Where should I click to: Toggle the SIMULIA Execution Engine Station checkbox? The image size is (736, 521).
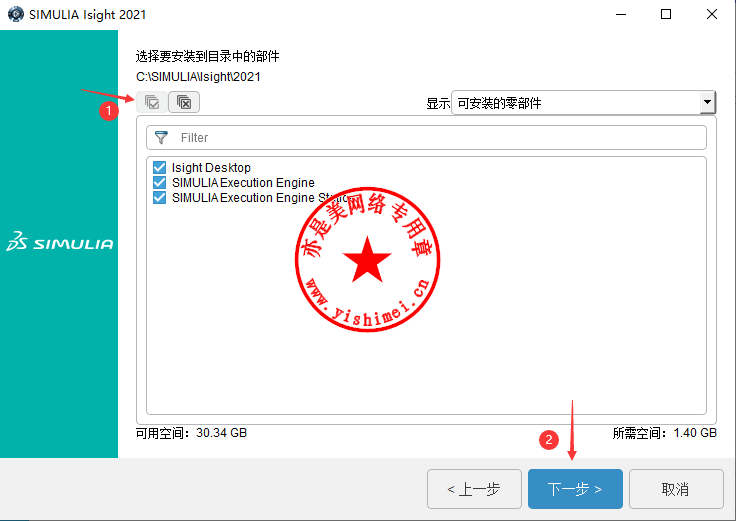pos(159,198)
